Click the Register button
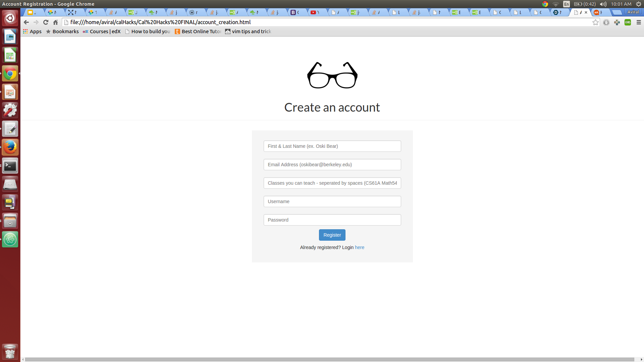Screen dimensions: 644x362 point(332,235)
